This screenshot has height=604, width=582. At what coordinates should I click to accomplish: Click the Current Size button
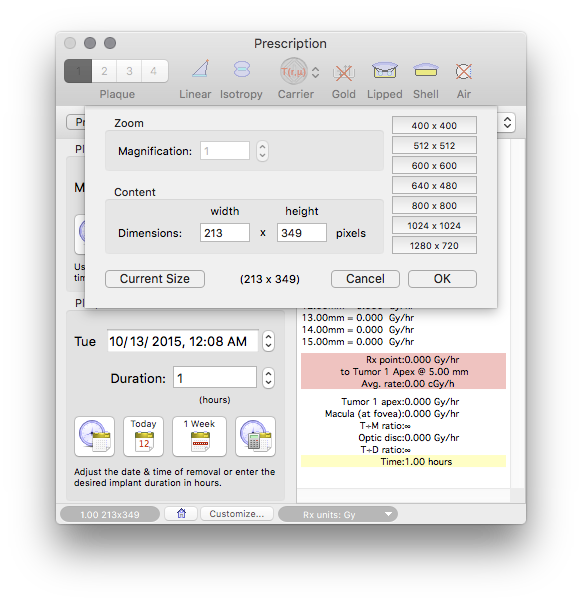[x=155, y=279]
